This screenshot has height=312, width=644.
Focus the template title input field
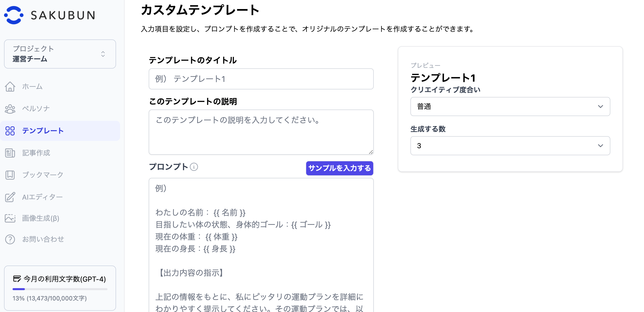pos(261,79)
